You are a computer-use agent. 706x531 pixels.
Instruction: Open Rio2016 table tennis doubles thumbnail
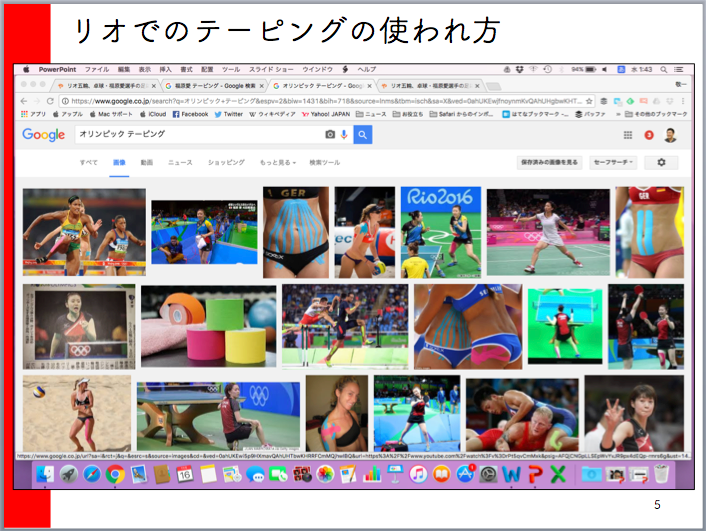(441, 232)
